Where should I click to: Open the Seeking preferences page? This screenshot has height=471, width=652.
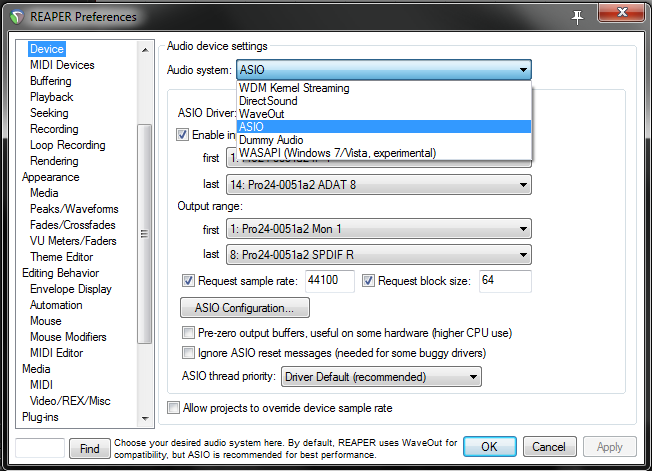click(x=49, y=113)
